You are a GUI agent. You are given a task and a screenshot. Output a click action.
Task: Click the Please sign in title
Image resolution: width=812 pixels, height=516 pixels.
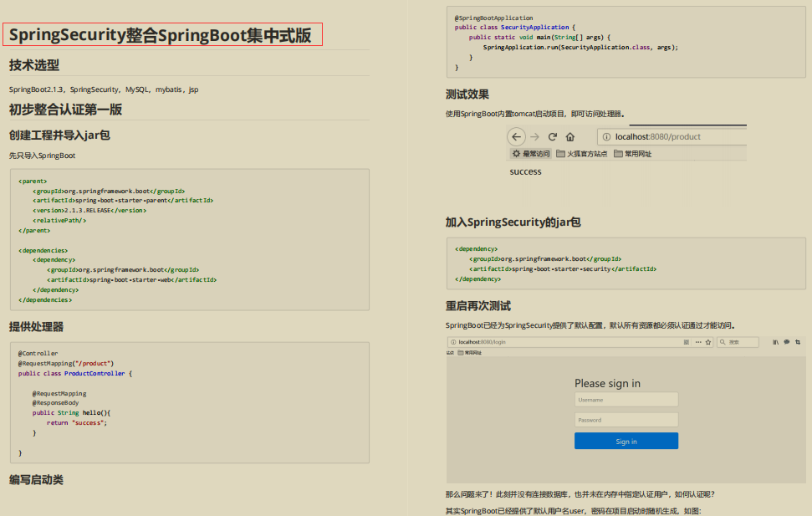[x=607, y=383]
